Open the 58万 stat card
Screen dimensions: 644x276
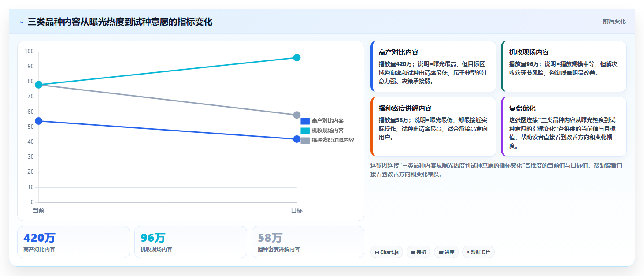308,242
